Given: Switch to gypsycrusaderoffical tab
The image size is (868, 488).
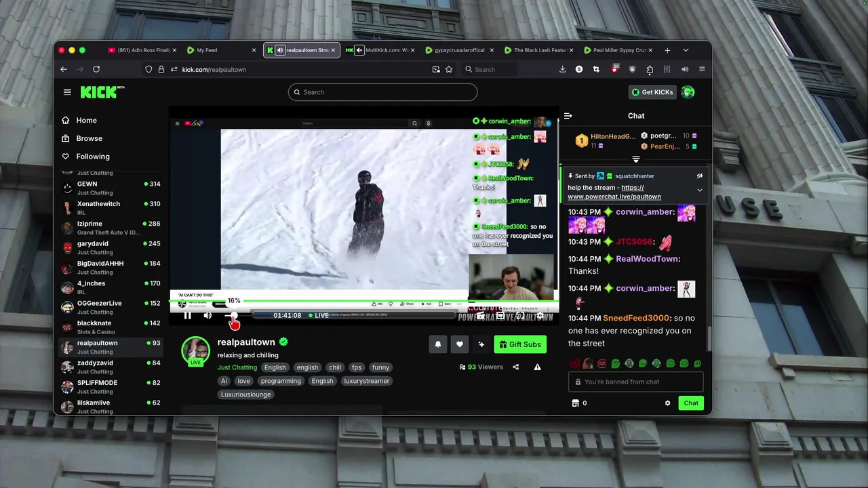Looking at the screenshot, I should click(458, 50).
